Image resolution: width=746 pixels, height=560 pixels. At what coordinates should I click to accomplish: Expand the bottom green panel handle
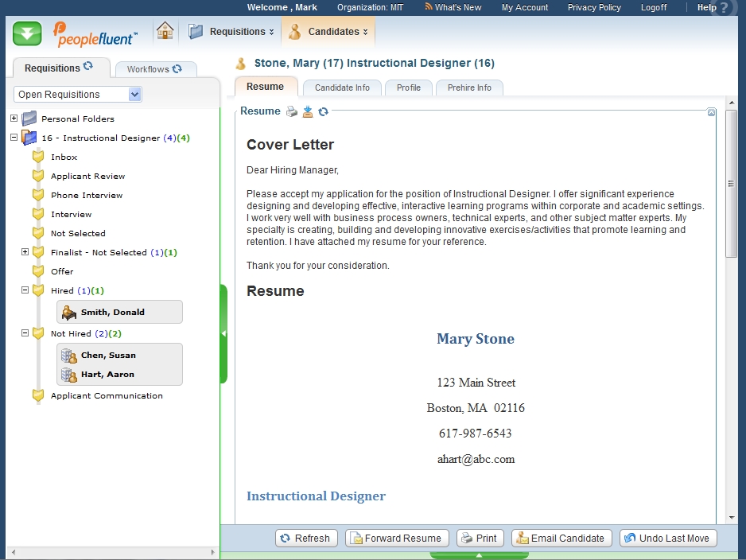click(479, 555)
